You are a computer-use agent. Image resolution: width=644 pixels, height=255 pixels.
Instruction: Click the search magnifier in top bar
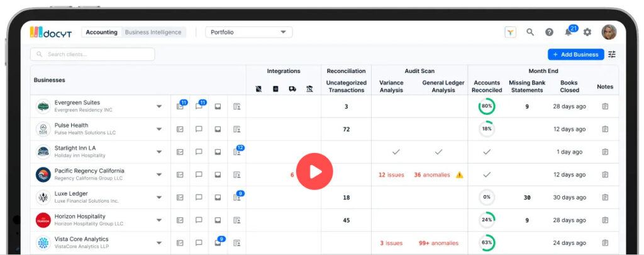(530, 32)
